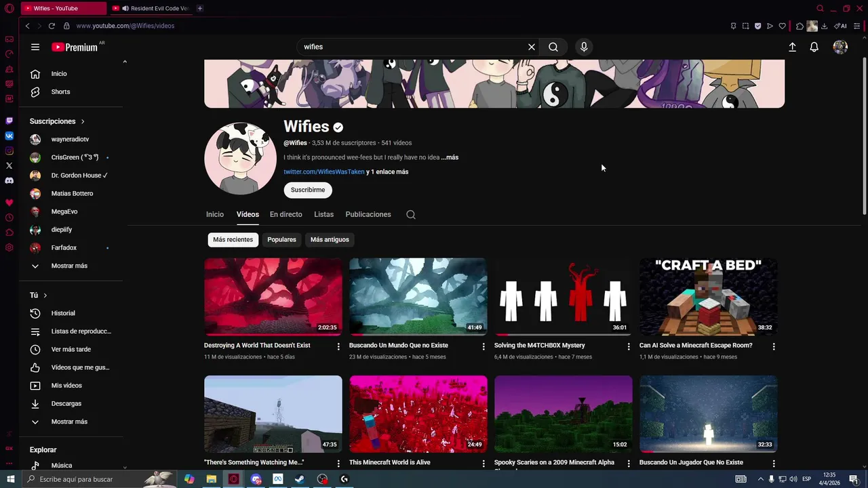Open sidebar heart bookmarks icon

[9, 203]
